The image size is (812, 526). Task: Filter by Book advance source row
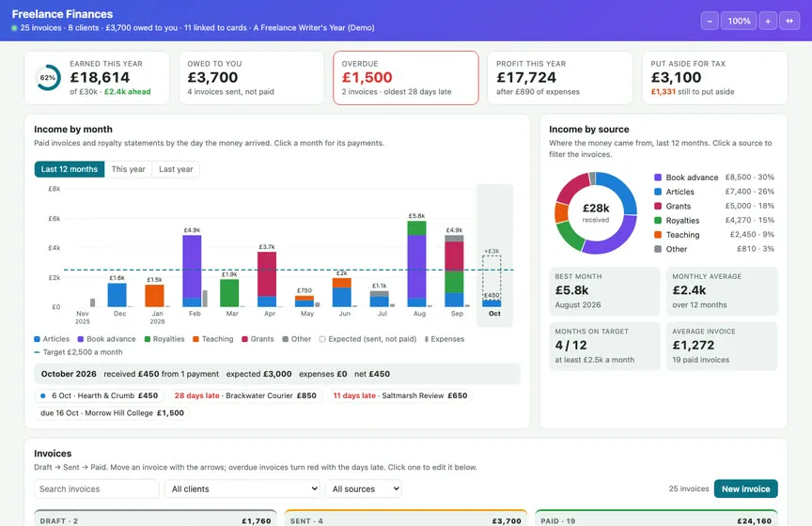coord(714,178)
